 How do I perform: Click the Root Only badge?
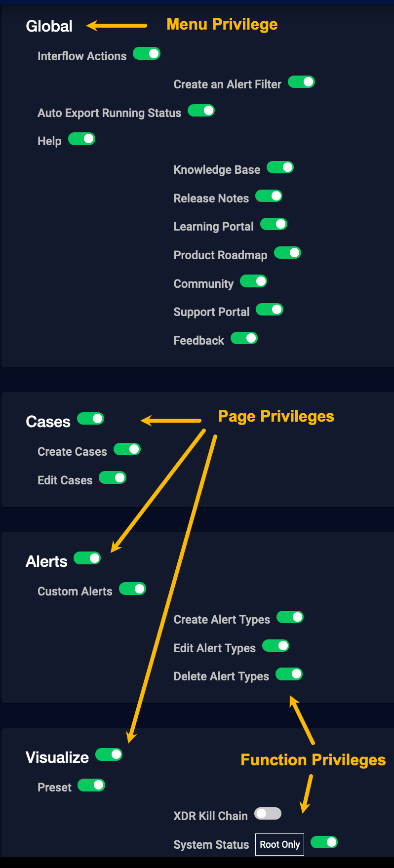[x=279, y=844]
